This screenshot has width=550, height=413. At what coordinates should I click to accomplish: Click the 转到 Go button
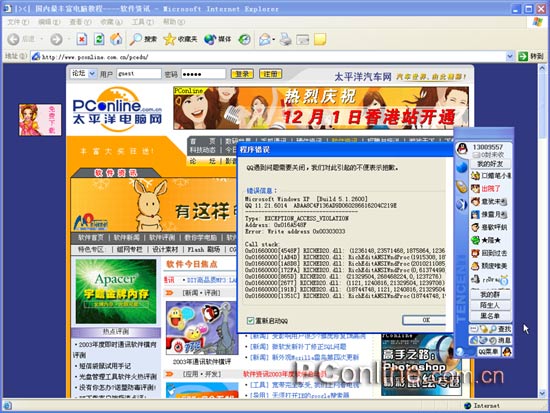(531, 56)
